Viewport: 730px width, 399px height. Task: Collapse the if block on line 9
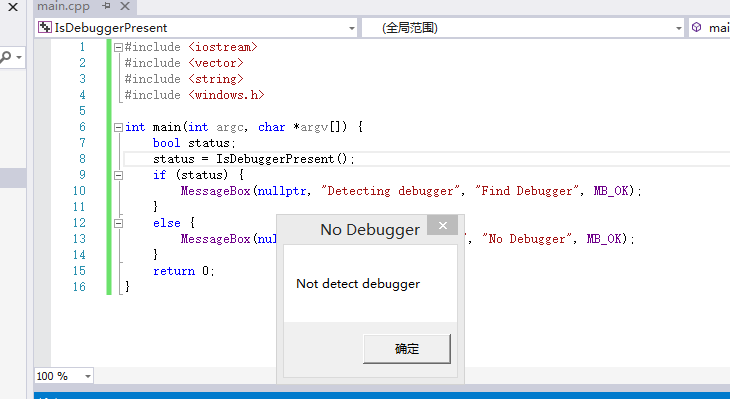tap(118, 176)
